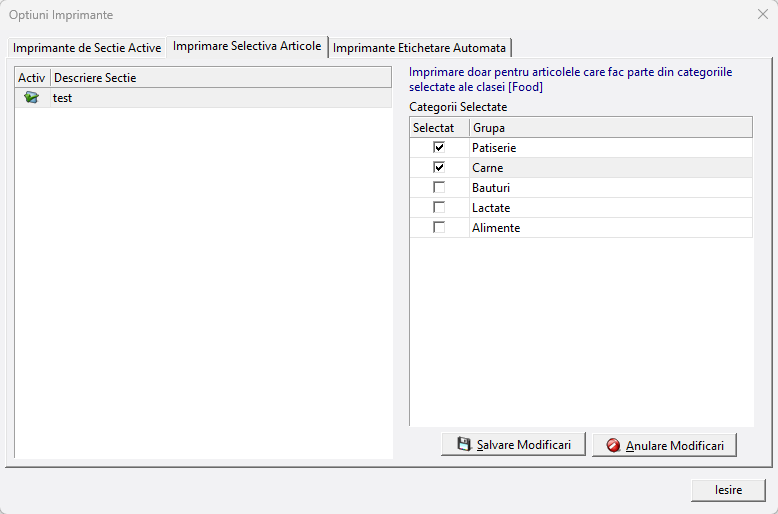The height and width of the screenshot is (514, 778).
Task: Select the 'Bauturi' group name
Action: 491,188
